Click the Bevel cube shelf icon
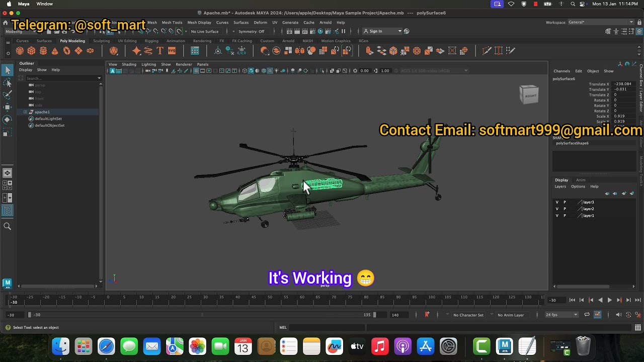The height and width of the screenshot is (362, 644). pyautogui.click(x=393, y=51)
